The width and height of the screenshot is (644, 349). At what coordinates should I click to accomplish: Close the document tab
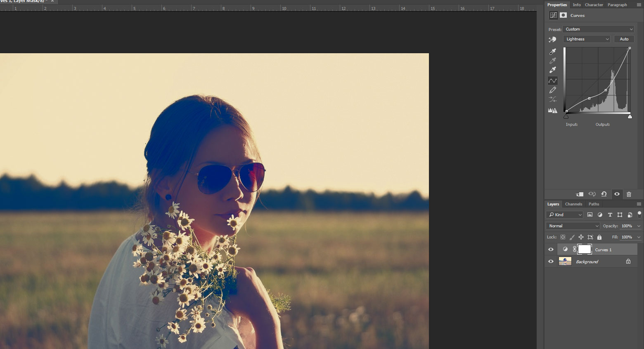click(x=52, y=1)
